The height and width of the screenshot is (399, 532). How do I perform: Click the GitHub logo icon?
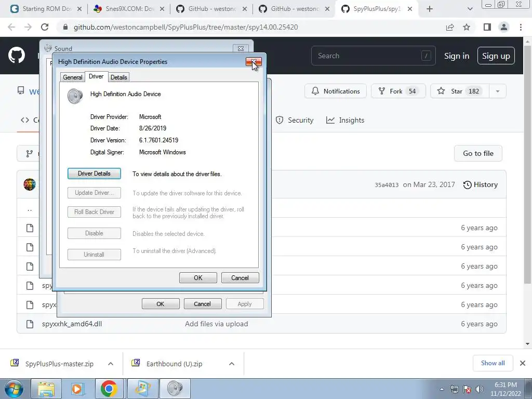[16, 56]
